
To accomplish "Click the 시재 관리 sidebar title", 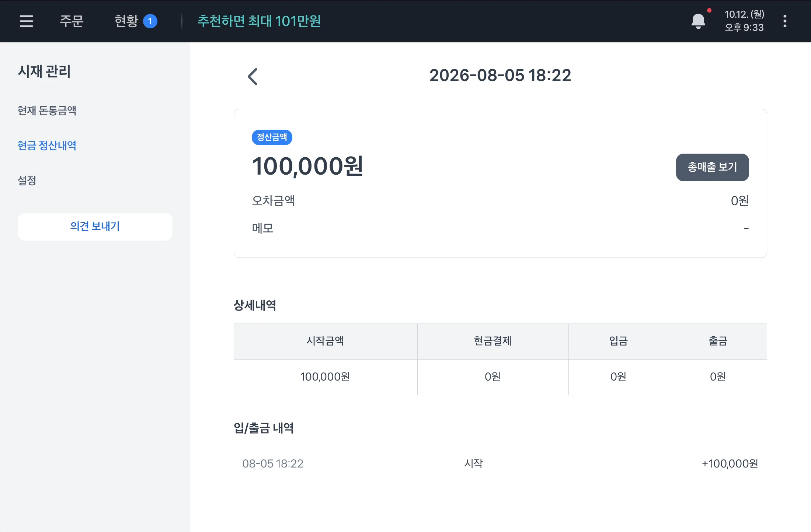I will 44,71.
